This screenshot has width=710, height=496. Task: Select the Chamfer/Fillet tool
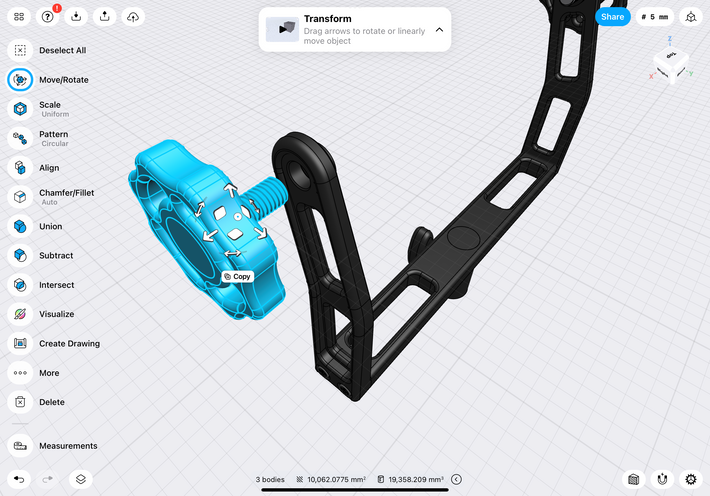point(20,197)
